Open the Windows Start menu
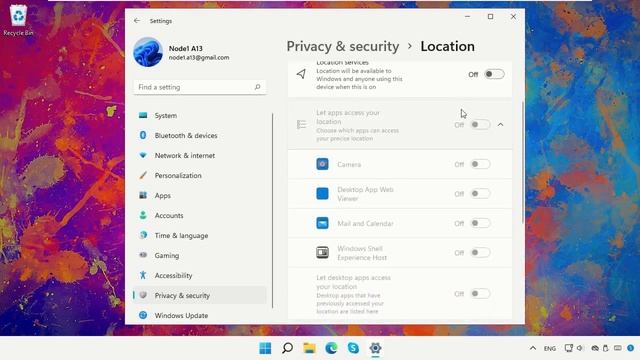Screen dimensions: 640x360 [265, 348]
